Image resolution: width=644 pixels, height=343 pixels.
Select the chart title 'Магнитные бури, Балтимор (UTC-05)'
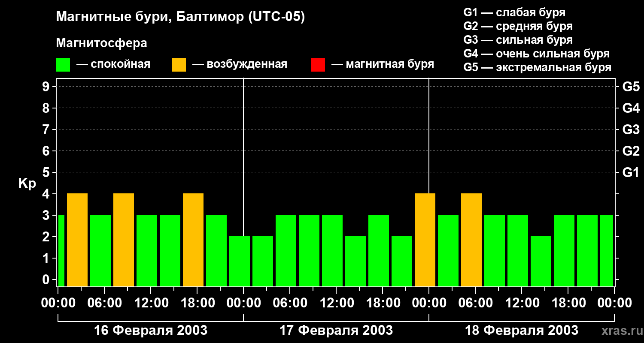coord(180,18)
